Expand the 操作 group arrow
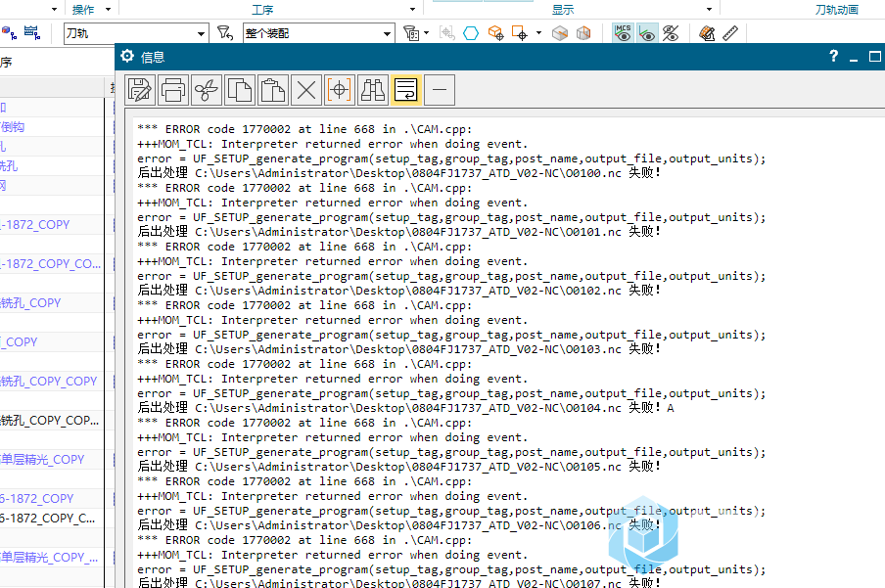Image resolution: width=885 pixels, height=588 pixels. 108,9
